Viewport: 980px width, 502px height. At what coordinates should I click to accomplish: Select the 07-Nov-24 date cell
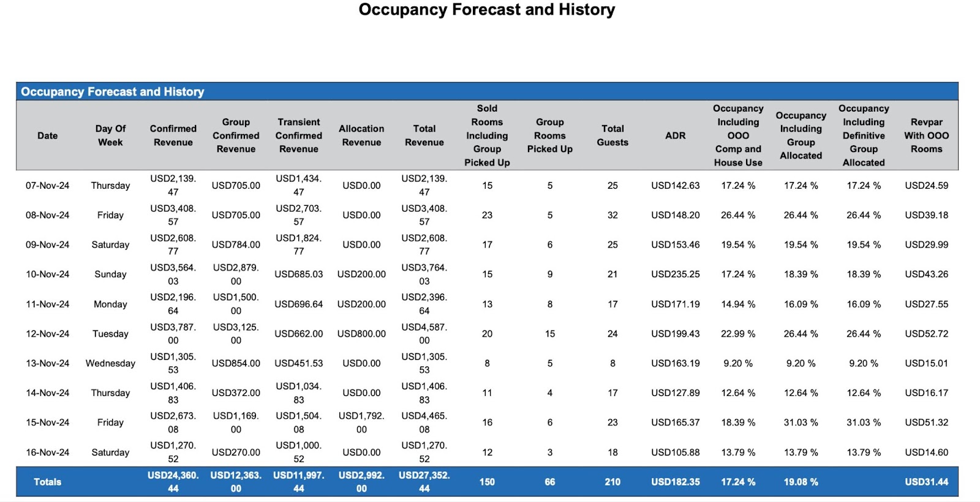pyautogui.click(x=47, y=185)
